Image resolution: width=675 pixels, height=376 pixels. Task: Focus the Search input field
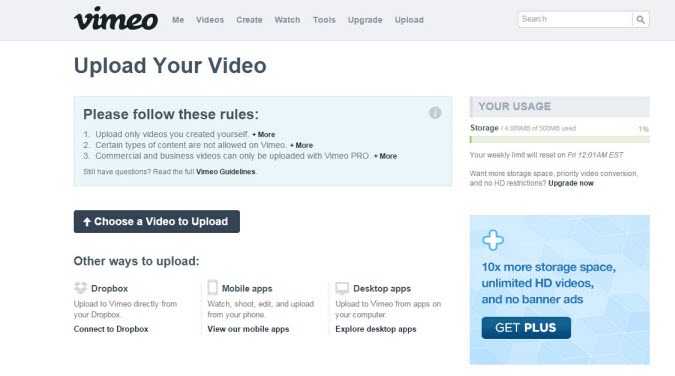pyautogui.click(x=575, y=19)
